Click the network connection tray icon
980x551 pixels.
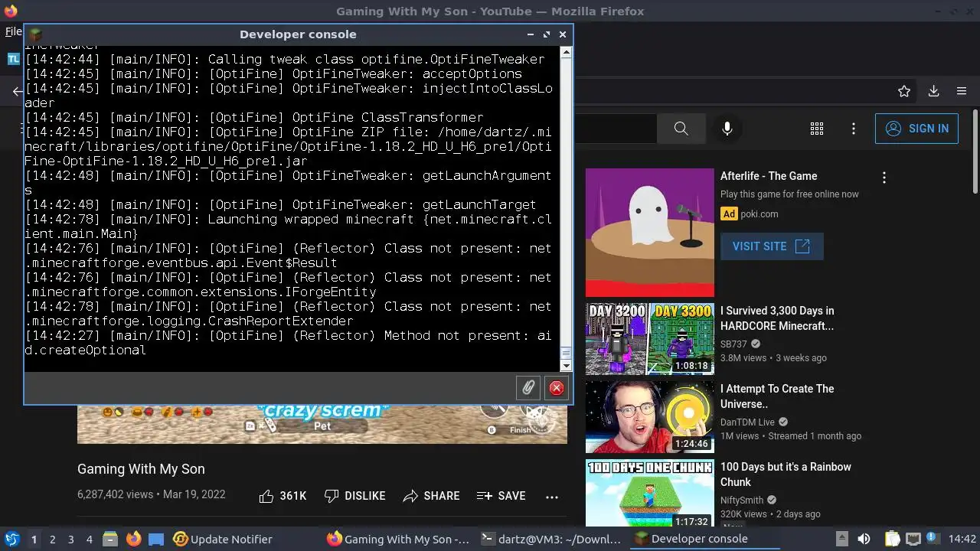point(913,539)
